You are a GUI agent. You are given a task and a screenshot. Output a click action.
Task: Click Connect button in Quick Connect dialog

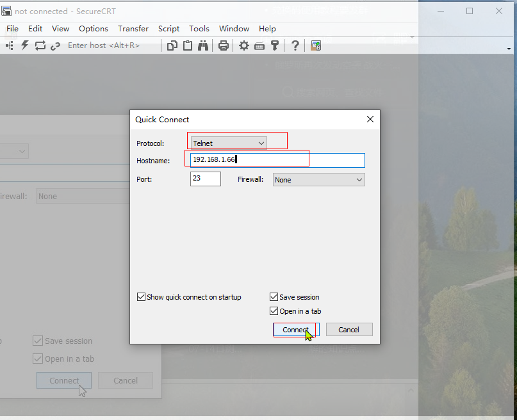[296, 330]
